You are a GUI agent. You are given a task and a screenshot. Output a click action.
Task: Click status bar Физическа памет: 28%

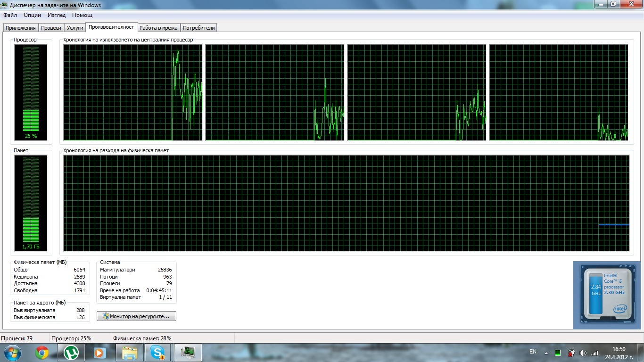pyautogui.click(x=142, y=338)
